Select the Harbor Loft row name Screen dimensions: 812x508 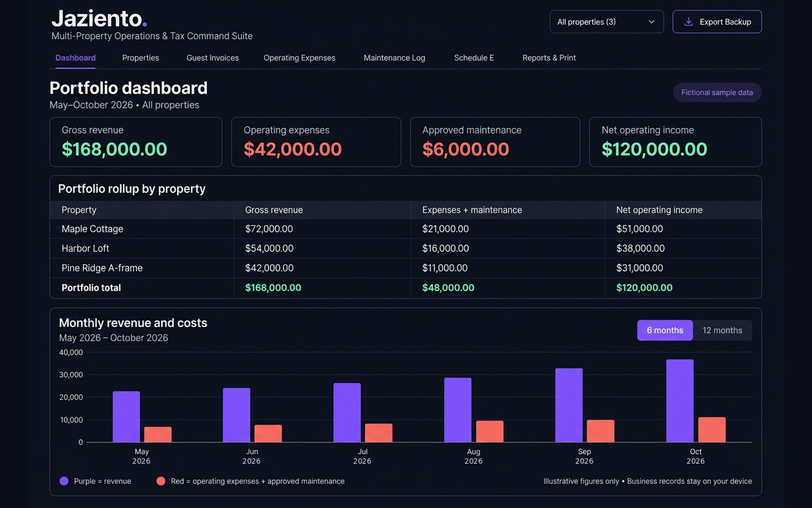pyautogui.click(x=85, y=248)
